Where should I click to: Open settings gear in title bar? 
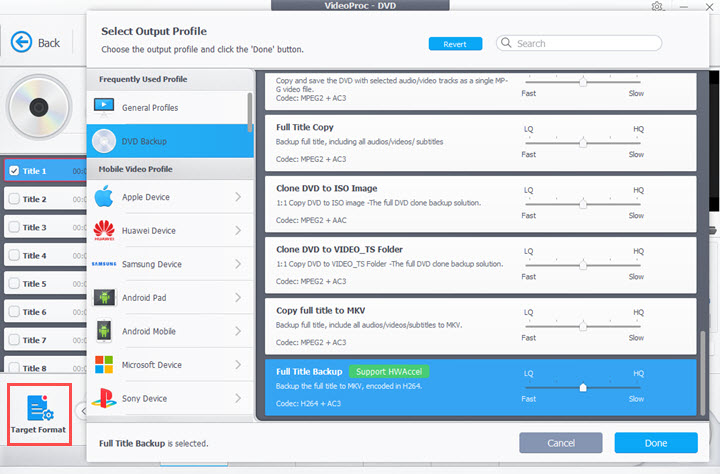click(x=657, y=6)
